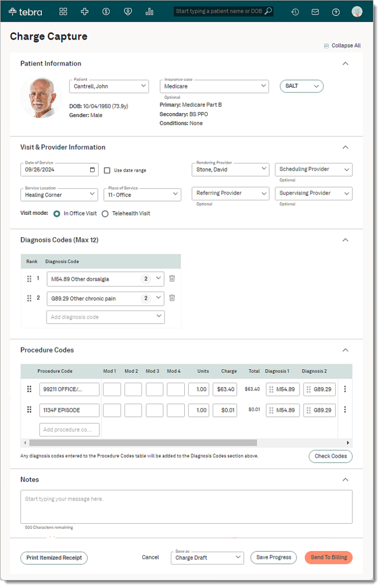Open the Add diagnosis code dropdown
The image size is (381, 588).
tap(106, 317)
